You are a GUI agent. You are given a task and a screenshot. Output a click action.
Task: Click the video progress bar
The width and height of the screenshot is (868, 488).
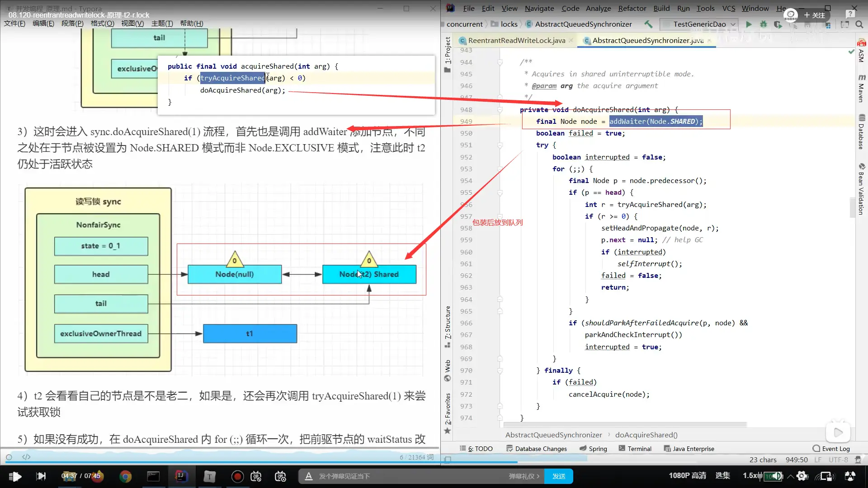tap(434, 463)
